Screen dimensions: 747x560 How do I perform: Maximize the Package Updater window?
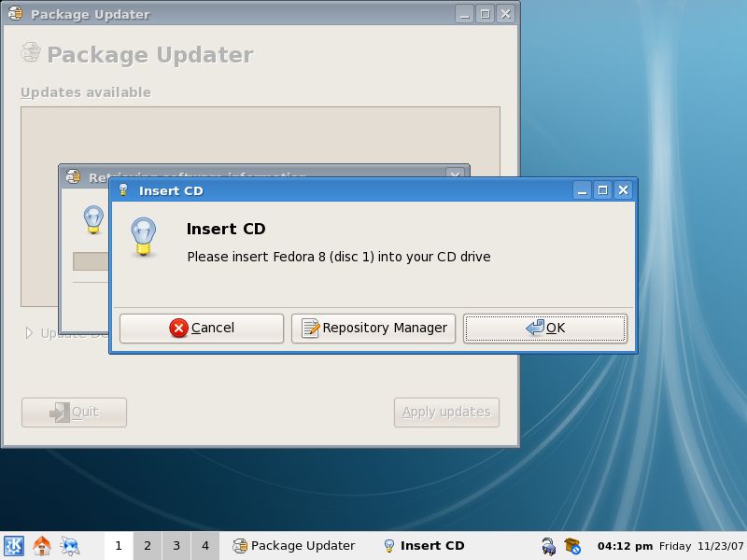[x=485, y=14]
